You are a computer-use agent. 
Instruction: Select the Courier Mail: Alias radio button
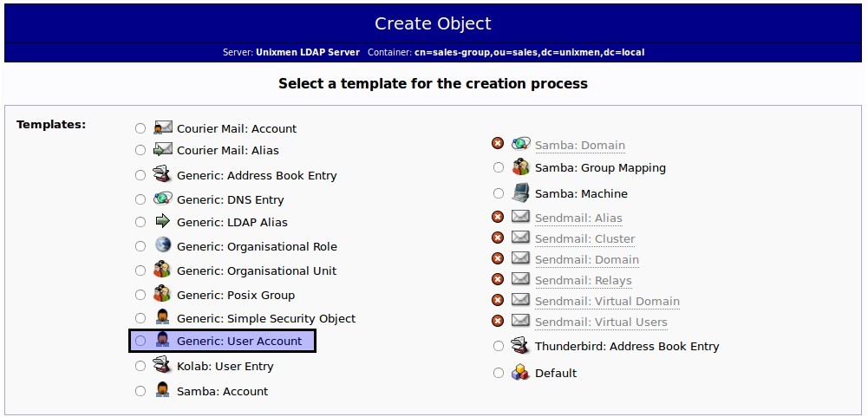[x=140, y=150]
